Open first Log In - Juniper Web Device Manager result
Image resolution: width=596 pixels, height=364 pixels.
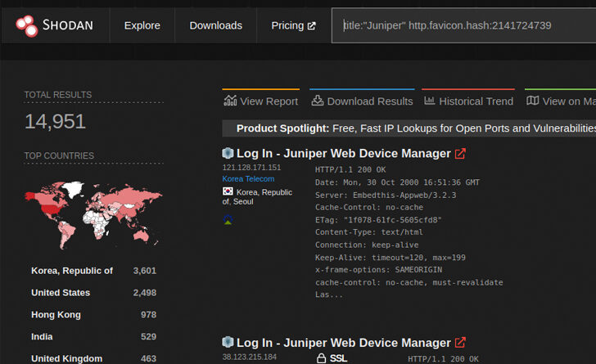(x=343, y=154)
